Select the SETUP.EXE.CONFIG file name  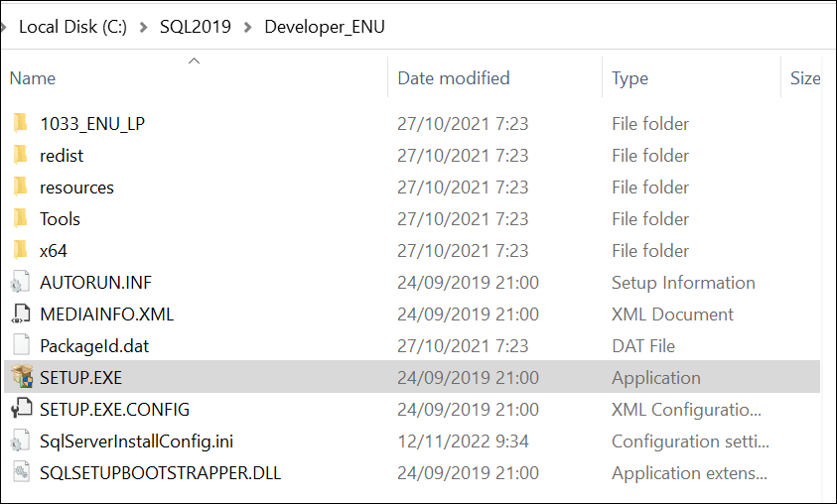coord(115,410)
